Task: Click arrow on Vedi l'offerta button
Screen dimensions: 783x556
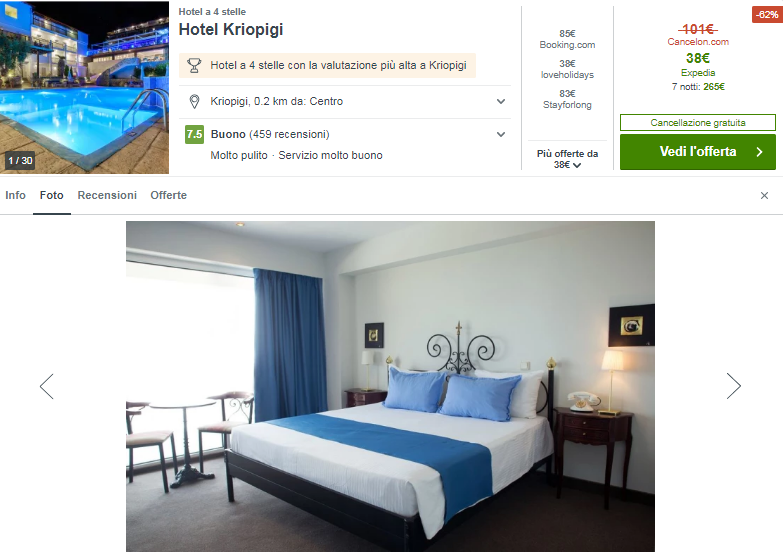Action: (x=759, y=152)
